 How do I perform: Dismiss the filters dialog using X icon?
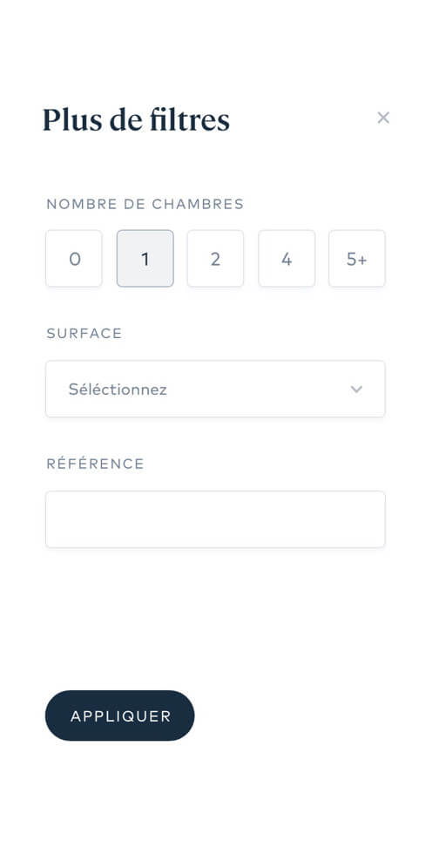[x=382, y=118]
